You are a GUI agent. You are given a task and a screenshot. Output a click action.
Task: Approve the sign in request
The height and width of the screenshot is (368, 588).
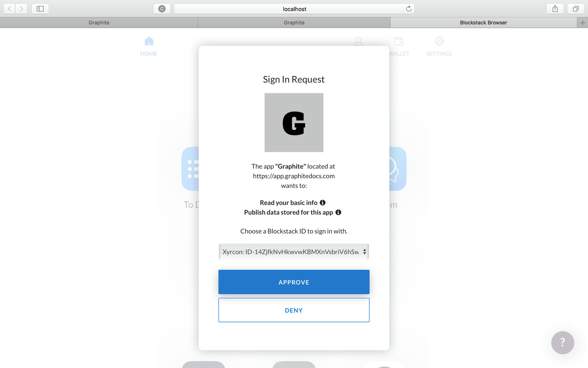pyautogui.click(x=294, y=282)
